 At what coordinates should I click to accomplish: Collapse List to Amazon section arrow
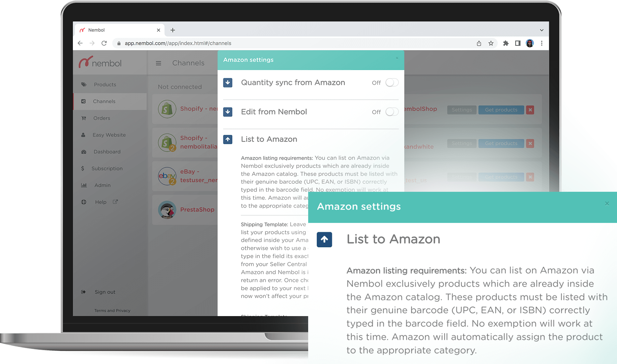click(x=228, y=139)
